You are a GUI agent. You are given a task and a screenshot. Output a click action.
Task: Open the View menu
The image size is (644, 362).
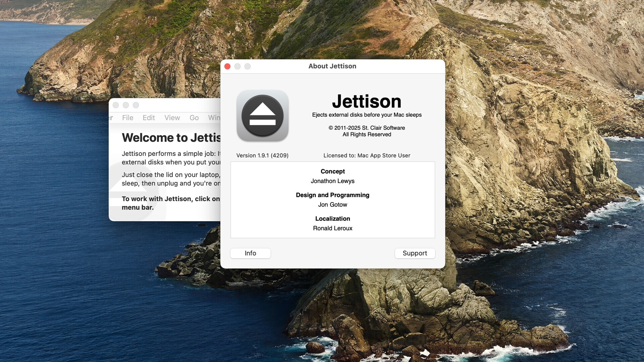point(172,118)
